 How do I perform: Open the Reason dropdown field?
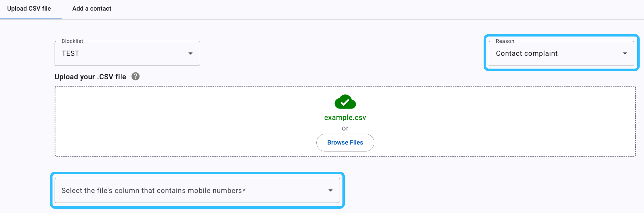point(561,53)
